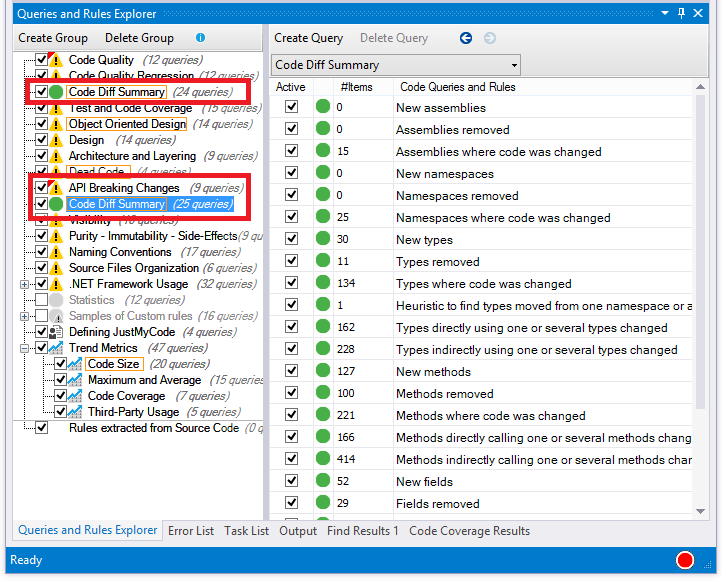Viewport: 722px width, 583px height.
Task: Click the Active column header
Action: [x=291, y=87]
